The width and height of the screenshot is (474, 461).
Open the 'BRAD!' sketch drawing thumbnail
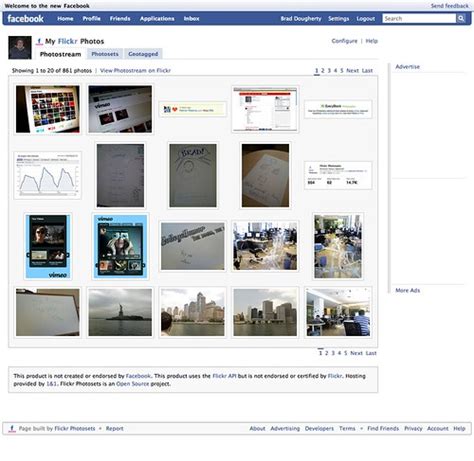(x=193, y=175)
